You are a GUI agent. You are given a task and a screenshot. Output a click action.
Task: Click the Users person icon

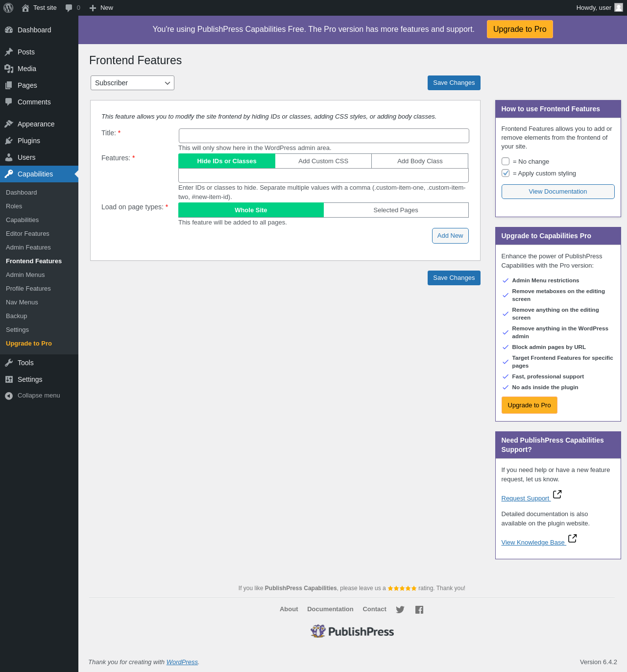point(9,157)
